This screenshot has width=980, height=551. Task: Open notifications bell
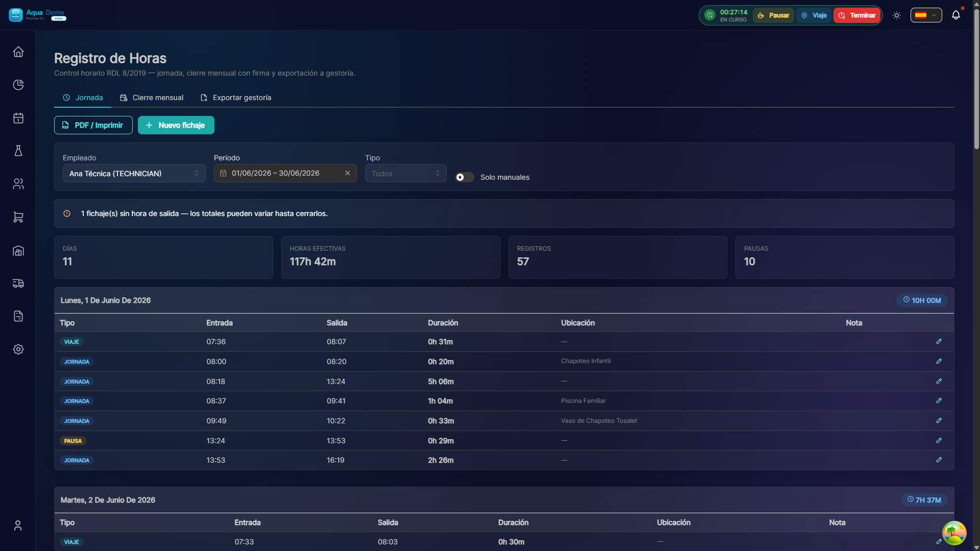956,15
